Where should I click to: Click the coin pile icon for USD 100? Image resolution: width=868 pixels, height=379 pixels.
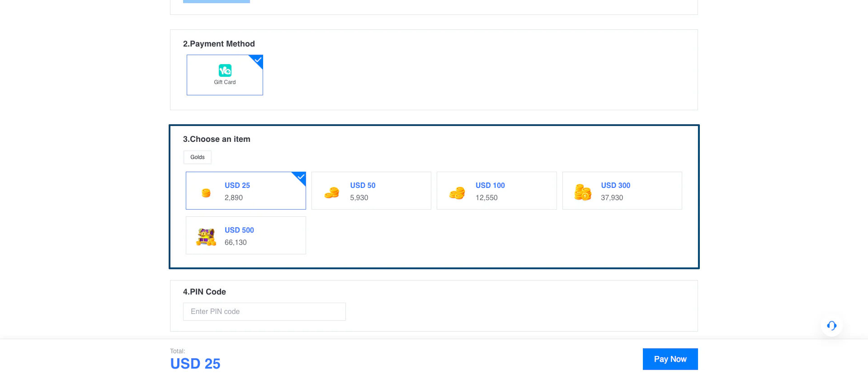click(x=457, y=193)
